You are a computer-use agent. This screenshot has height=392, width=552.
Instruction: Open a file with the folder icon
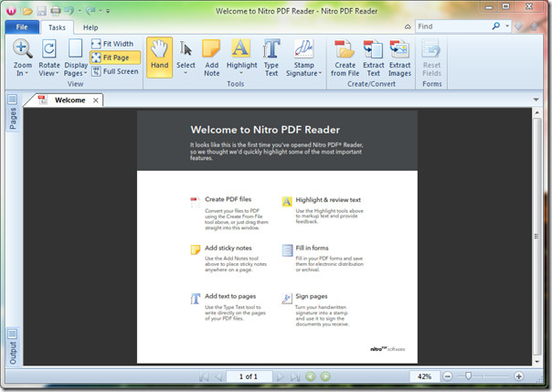click(x=27, y=11)
